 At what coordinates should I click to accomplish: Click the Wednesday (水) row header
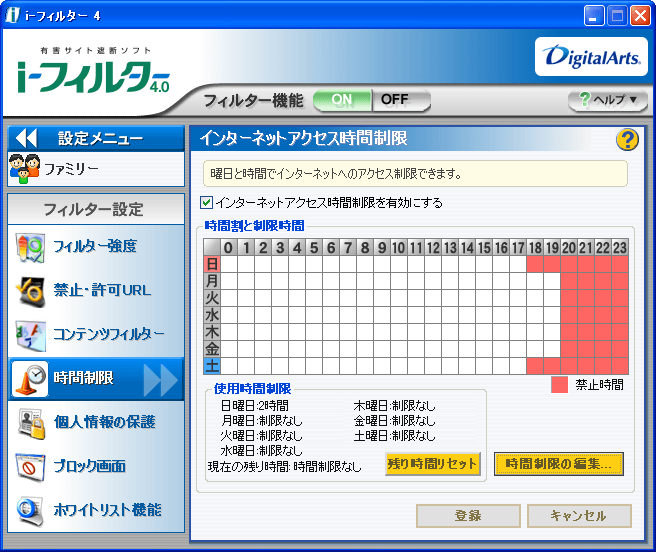[212, 315]
